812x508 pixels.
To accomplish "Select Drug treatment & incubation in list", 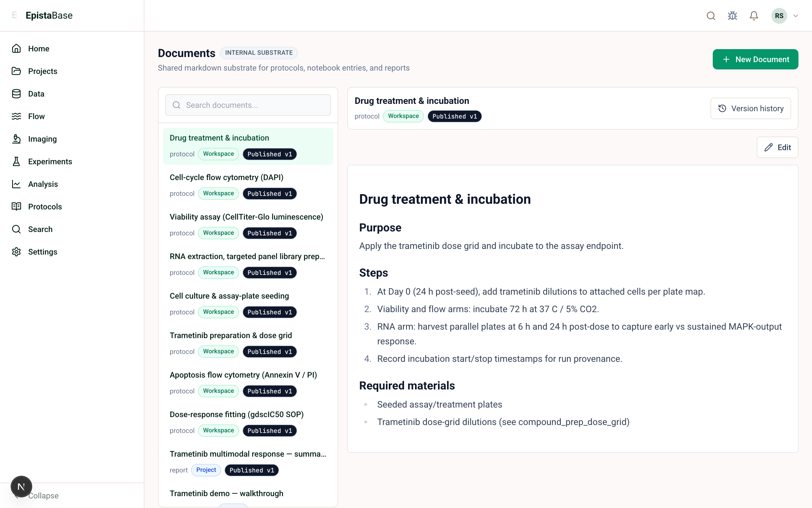I will (248, 146).
